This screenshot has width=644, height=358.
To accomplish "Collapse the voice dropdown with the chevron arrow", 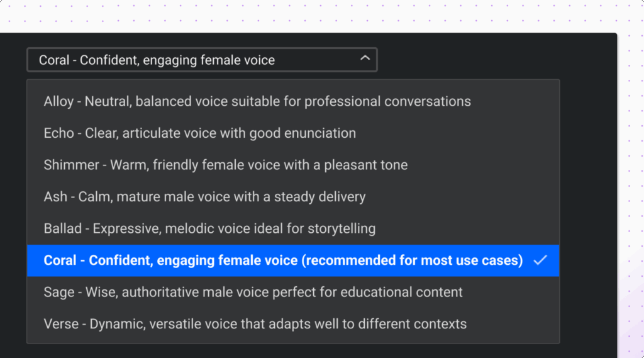I will pyautogui.click(x=365, y=59).
